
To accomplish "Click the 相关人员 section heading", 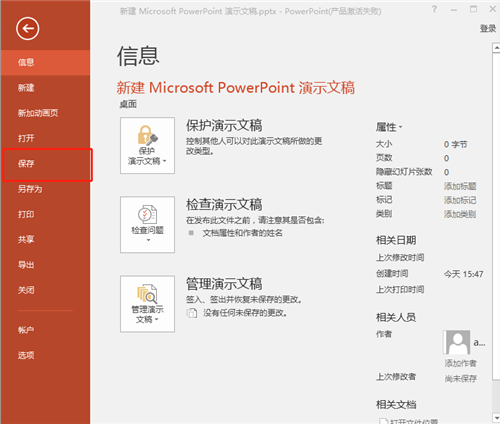I will [396, 317].
